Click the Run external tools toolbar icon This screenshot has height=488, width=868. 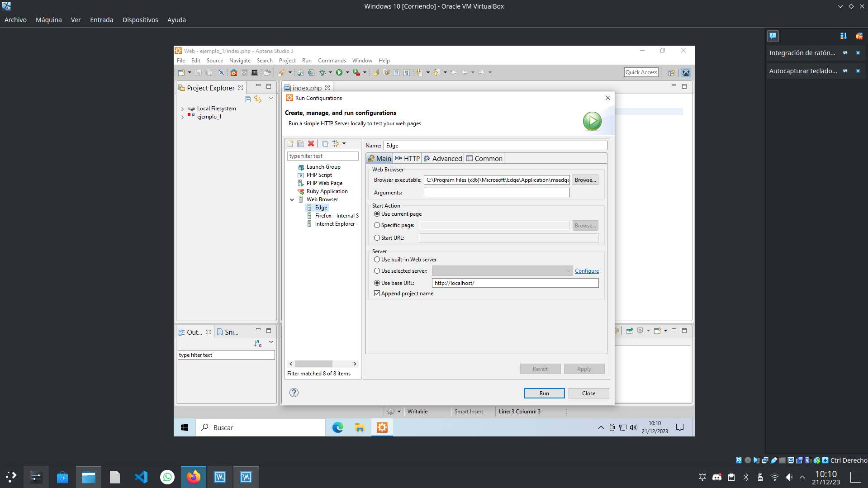click(x=356, y=72)
